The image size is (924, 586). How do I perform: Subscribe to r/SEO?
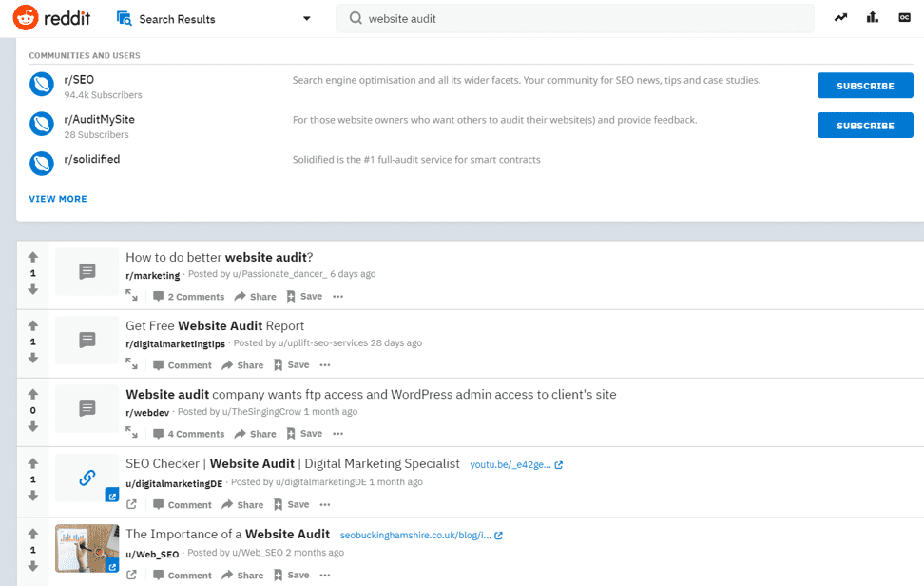pyautogui.click(x=864, y=85)
